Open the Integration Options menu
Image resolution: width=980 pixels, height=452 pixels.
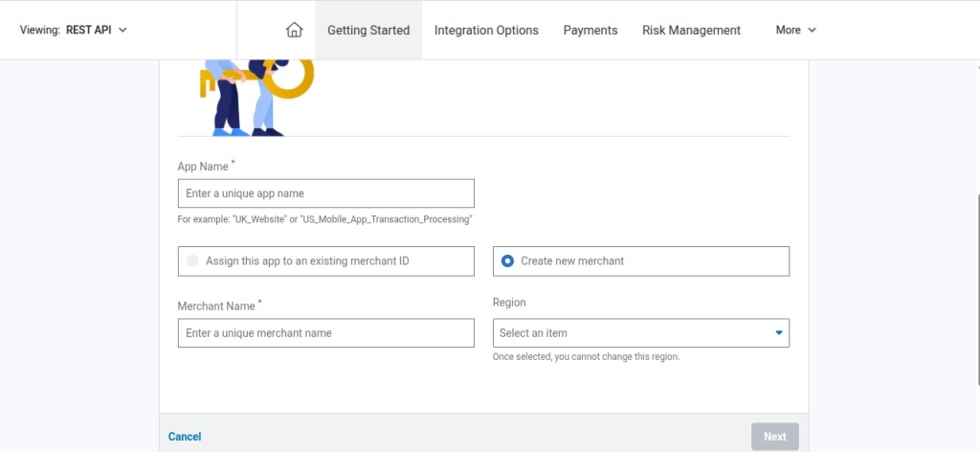point(486,30)
